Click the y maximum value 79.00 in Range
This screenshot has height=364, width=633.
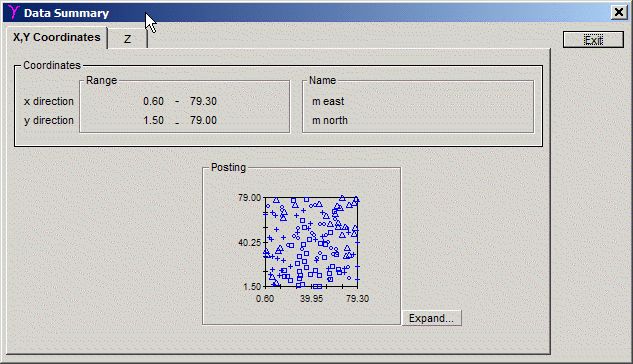203,120
